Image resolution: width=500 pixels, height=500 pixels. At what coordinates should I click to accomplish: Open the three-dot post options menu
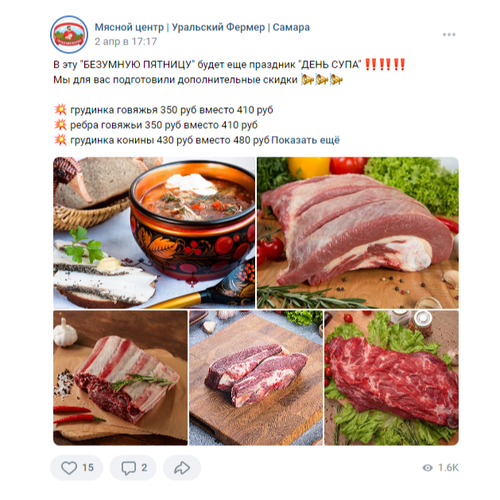point(449,35)
